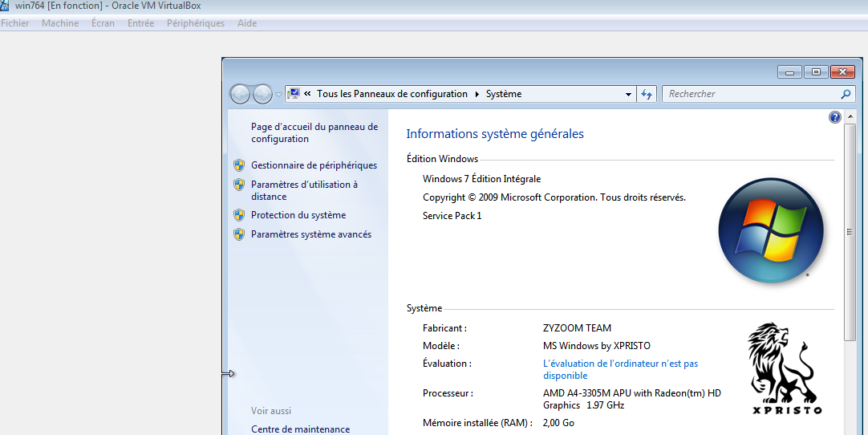Open recent pages dropdown beside Forward button

[x=278, y=95]
